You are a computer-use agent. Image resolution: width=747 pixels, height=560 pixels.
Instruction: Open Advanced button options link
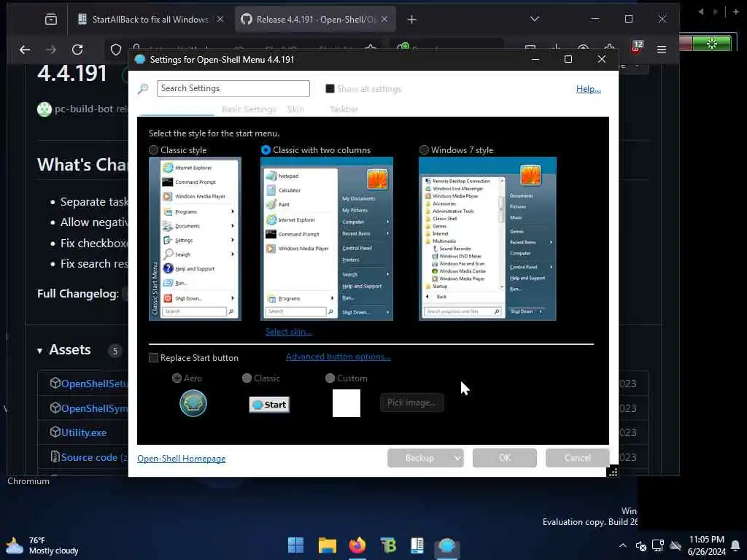coord(338,357)
